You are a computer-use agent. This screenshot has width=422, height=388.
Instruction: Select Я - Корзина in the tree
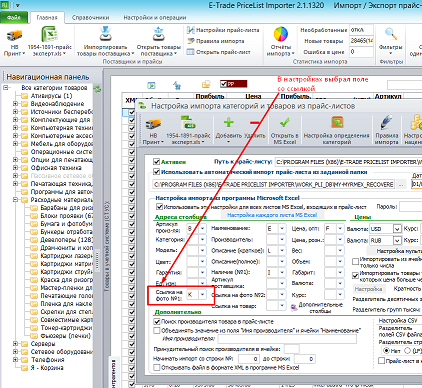[47, 368]
